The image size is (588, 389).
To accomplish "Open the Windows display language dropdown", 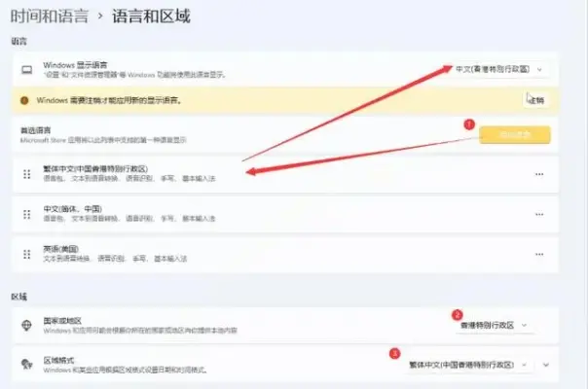I will [x=498, y=70].
